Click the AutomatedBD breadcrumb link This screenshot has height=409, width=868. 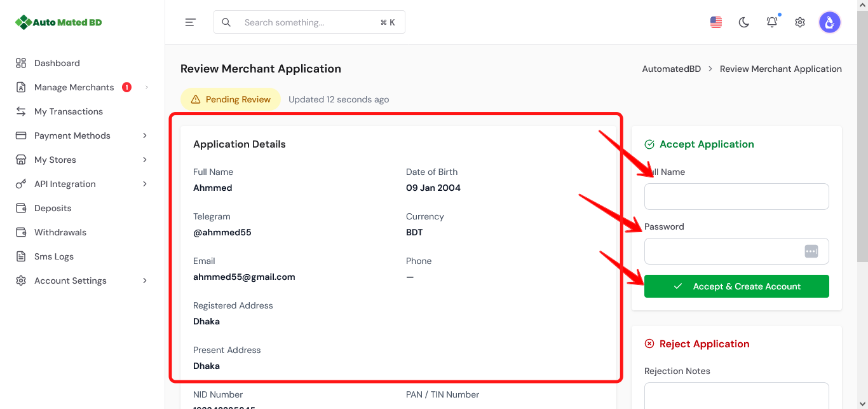click(671, 68)
